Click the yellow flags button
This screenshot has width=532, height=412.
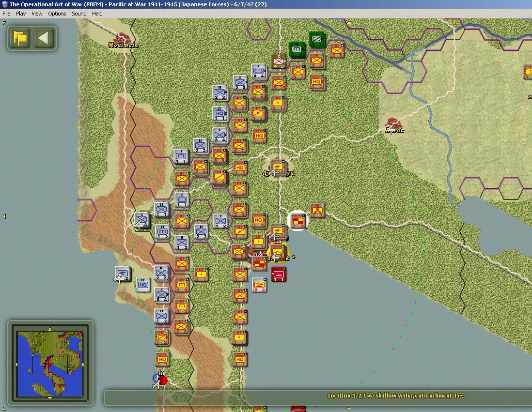click(20, 38)
